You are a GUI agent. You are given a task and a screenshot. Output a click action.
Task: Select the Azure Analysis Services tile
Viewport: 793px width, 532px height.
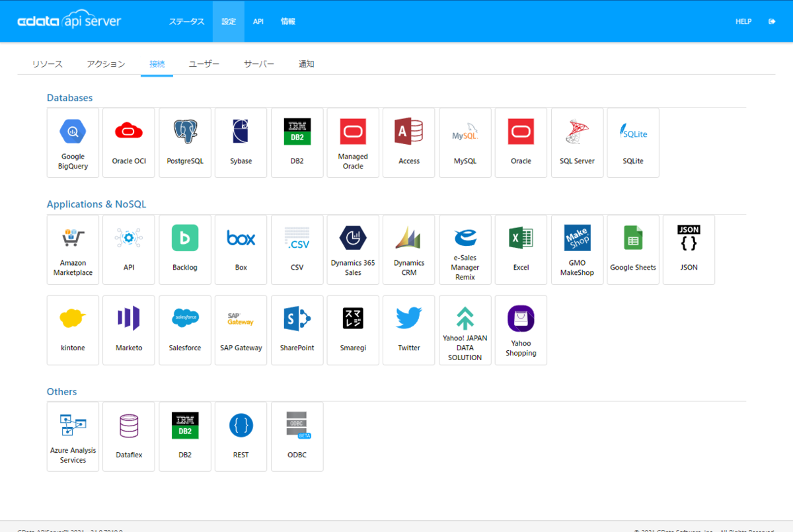[x=73, y=437]
